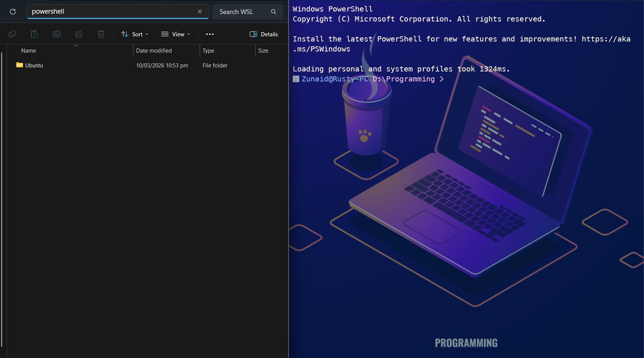Click the PowerShell prompt Zunaid@Rusty-PC line
The height and width of the screenshot is (358, 644).
click(368, 79)
